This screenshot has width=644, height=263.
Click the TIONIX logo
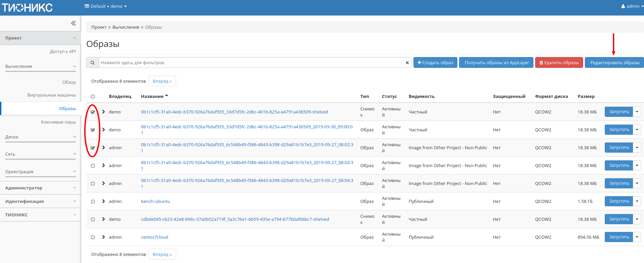(x=27, y=7)
